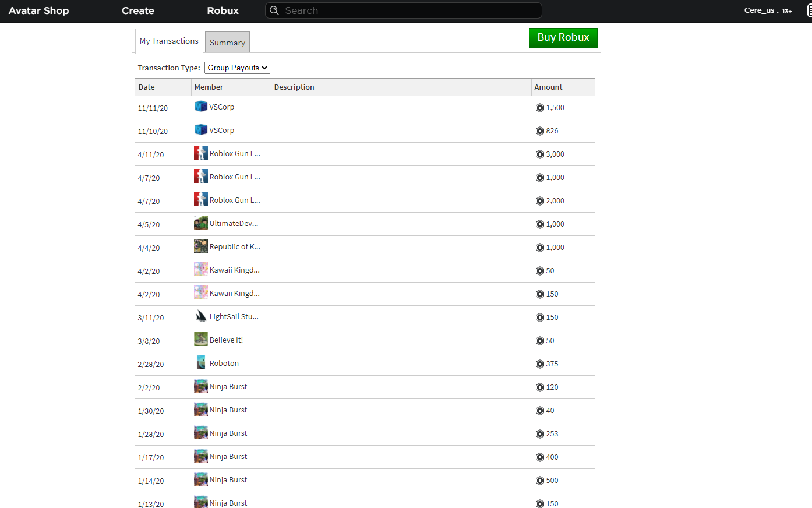Click the amount 1,500
812x508 pixels.
[x=555, y=108]
